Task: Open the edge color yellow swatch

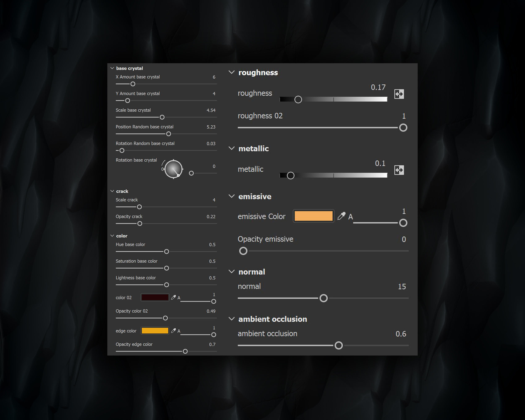Action: (x=155, y=331)
